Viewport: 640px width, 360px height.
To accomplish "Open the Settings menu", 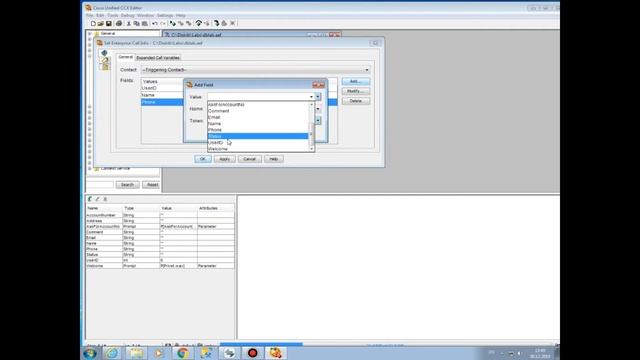I will (165, 16).
